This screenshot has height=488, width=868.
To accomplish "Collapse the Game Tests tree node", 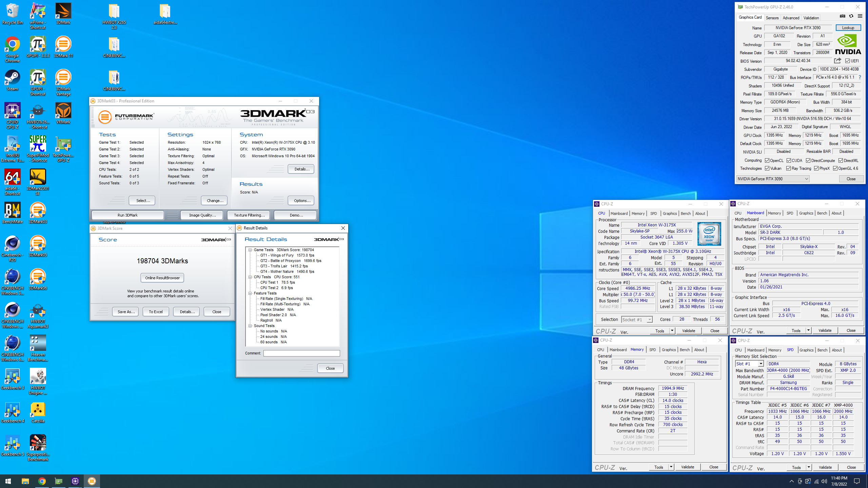I will (250, 250).
